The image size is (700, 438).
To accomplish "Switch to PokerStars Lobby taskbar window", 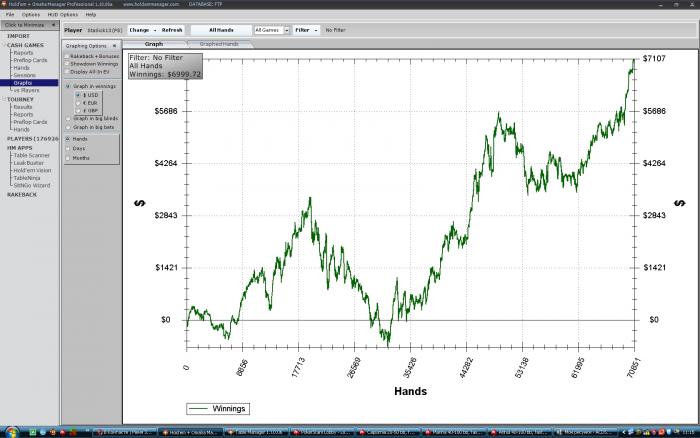I will pos(321,432).
